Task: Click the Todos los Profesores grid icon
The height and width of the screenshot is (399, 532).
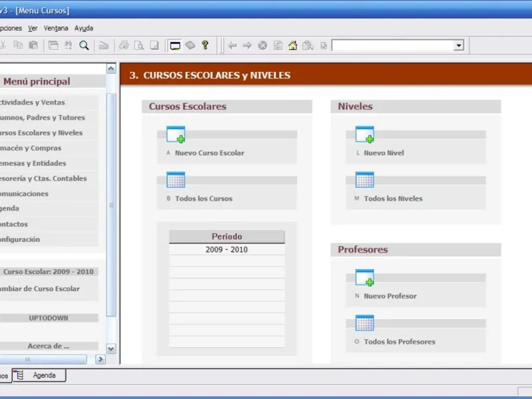Action: click(364, 323)
